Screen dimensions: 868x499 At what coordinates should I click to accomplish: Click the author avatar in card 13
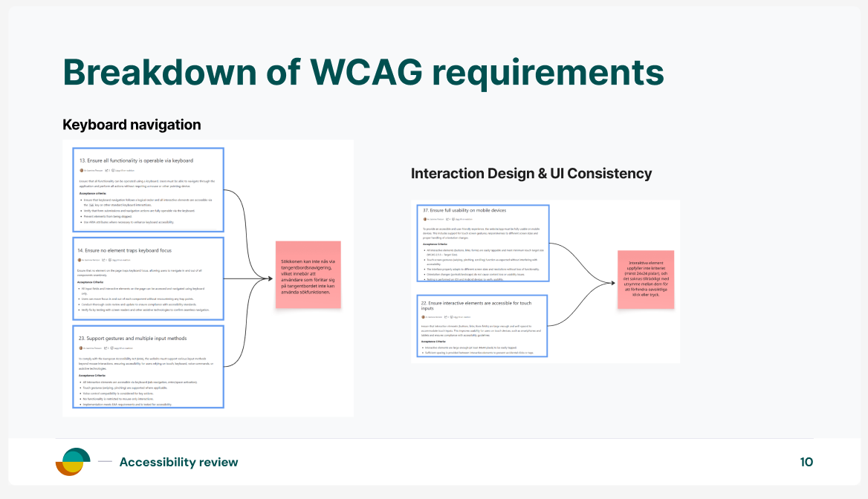pos(81,170)
